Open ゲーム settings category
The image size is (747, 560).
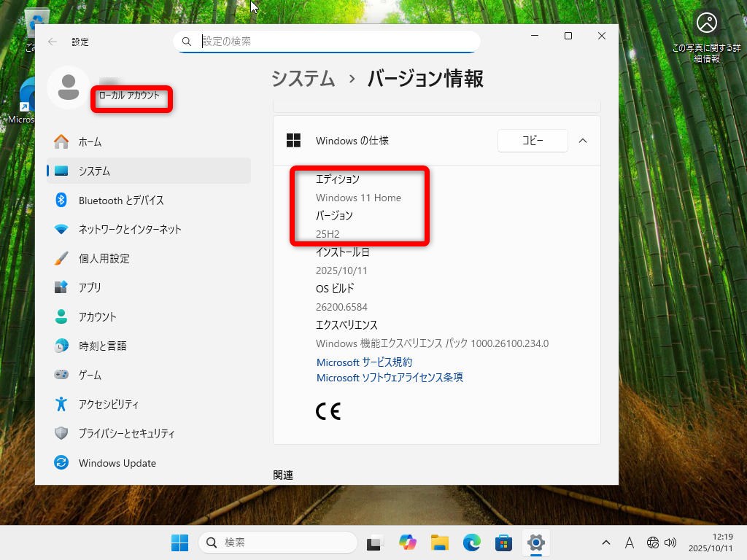coord(90,375)
